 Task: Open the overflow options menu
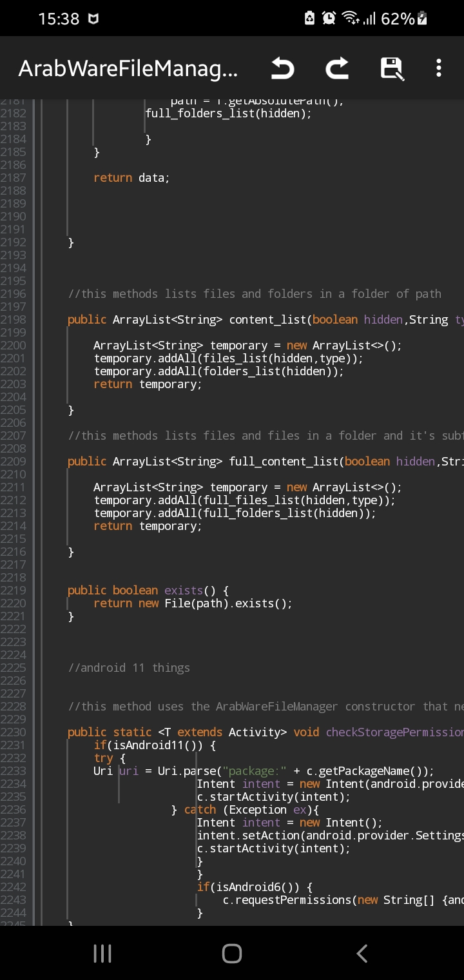click(438, 68)
